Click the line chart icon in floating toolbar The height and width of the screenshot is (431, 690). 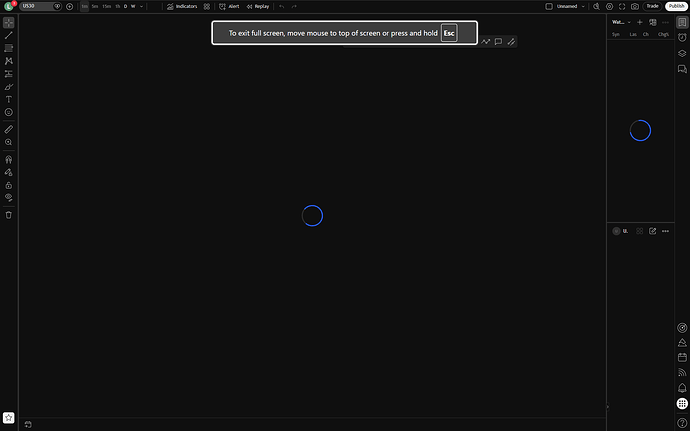(x=485, y=41)
